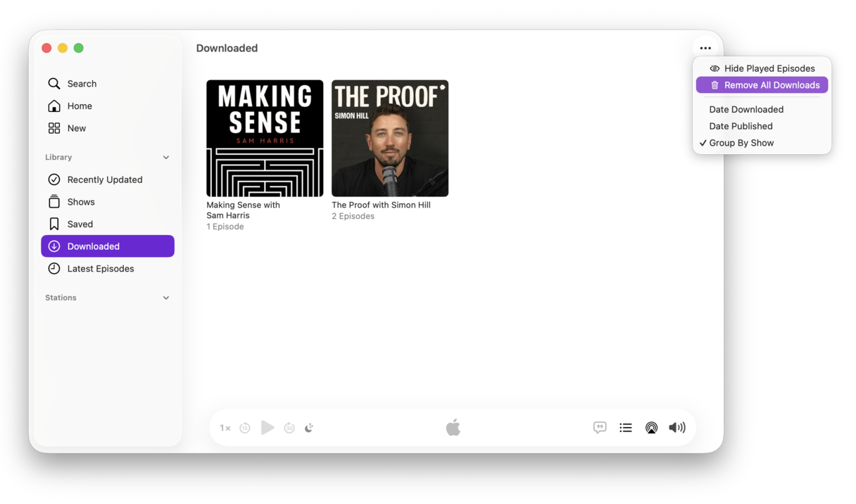Click the Saved bookmark icon

click(54, 224)
